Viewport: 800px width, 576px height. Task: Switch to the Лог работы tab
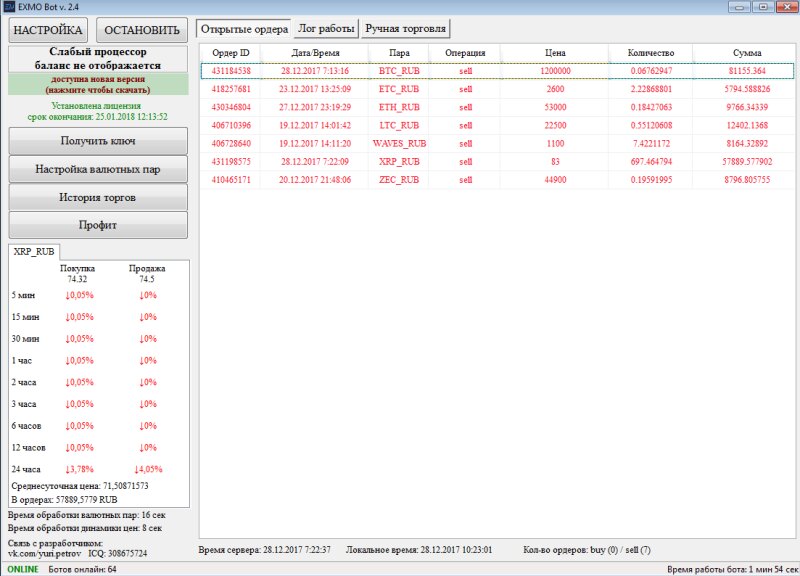coord(327,29)
